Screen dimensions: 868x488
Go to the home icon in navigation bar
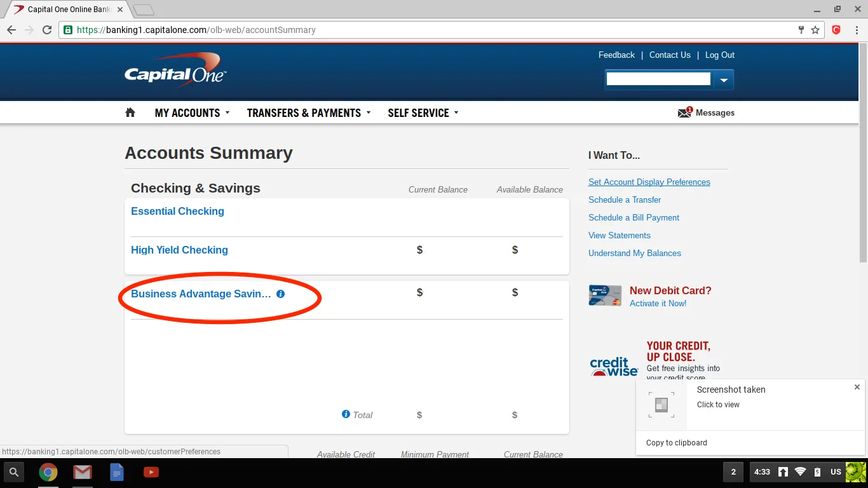(130, 112)
